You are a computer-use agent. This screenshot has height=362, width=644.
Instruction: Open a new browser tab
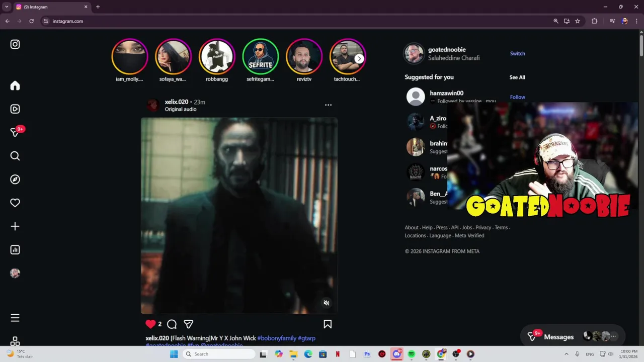click(x=98, y=7)
